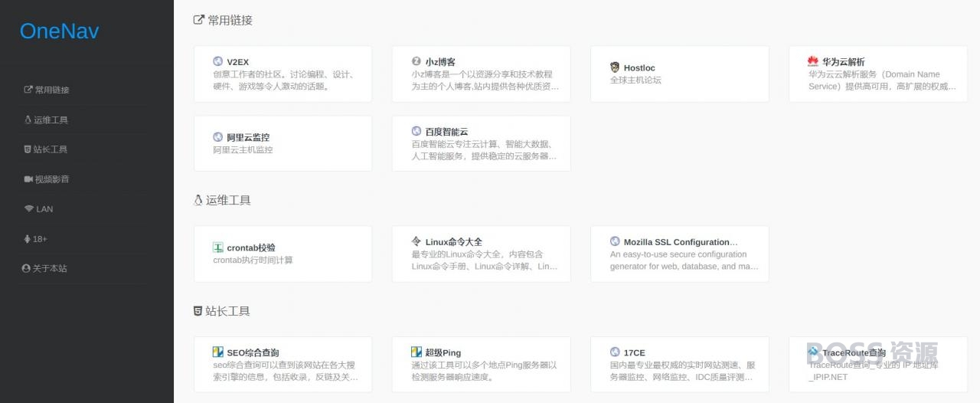980x403 pixels.
Task: Click the HTML5 shield icon beside sidebar 站长工具
Action: tap(28, 149)
